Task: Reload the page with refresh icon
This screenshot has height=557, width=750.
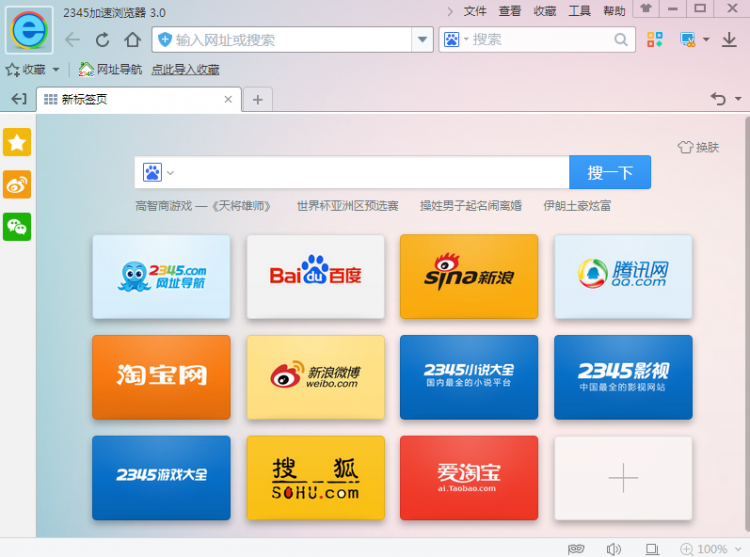Action: (102, 40)
